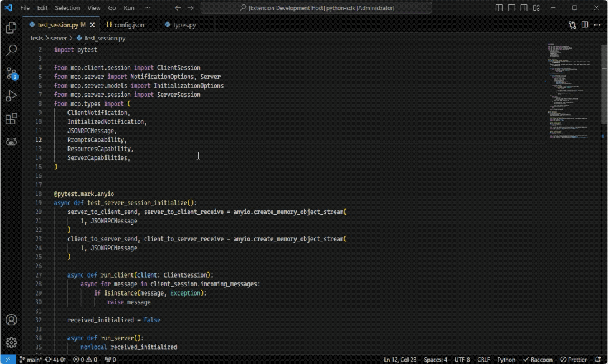Toggle the bottom panel layout button
The height and width of the screenshot is (364, 608).
[511, 8]
